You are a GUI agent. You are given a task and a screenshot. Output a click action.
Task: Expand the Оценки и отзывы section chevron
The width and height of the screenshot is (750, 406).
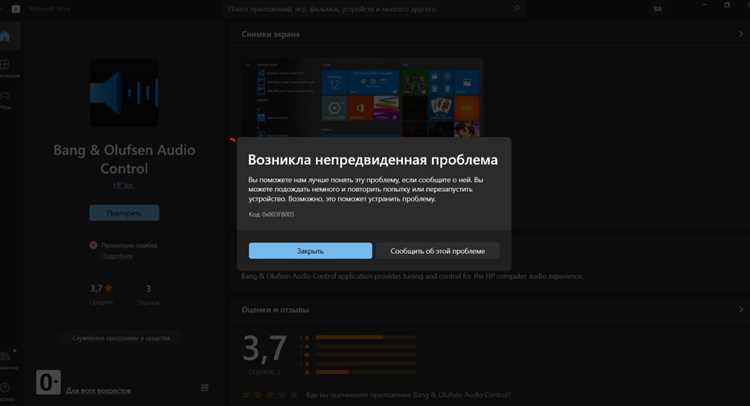pyautogui.click(x=740, y=309)
